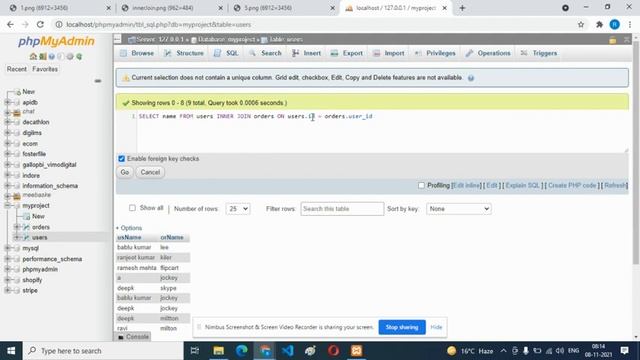Click help icon in unique column warning
The image size is (640, 360).
[x=471, y=78]
